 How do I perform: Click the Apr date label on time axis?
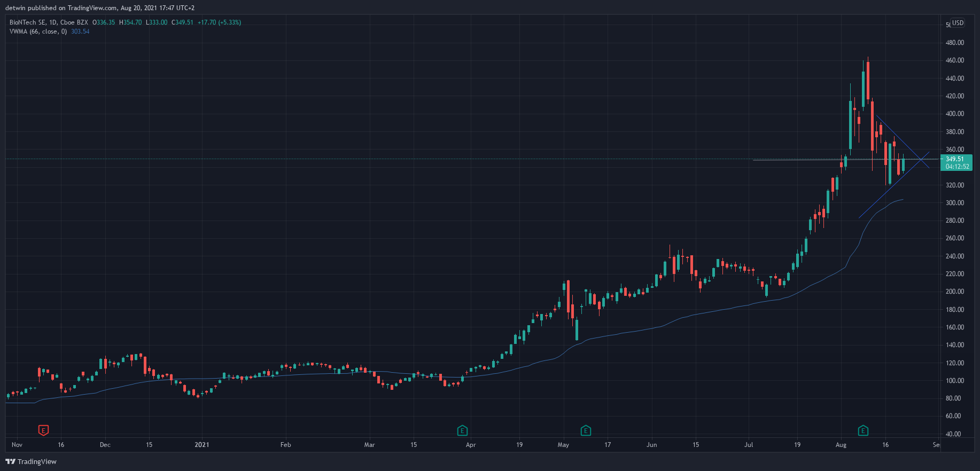[471, 445]
